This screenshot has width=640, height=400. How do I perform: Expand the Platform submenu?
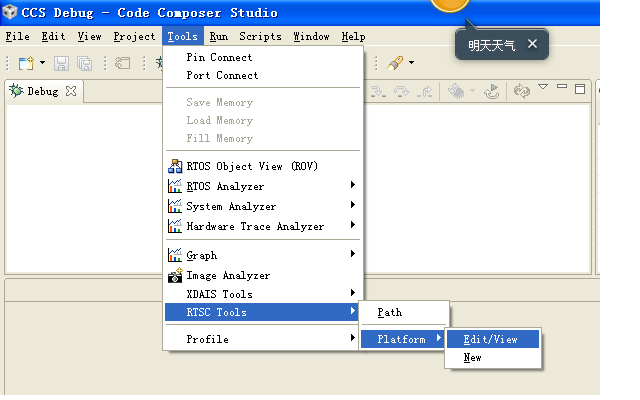click(403, 339)
